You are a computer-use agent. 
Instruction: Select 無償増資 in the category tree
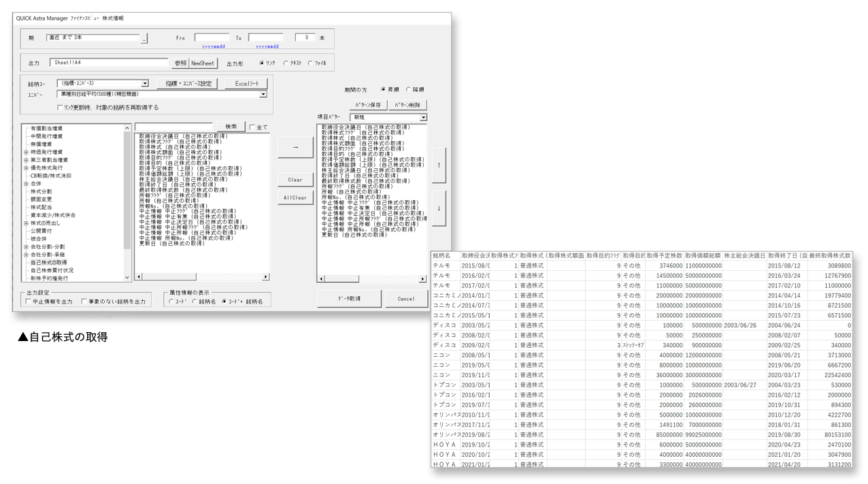click(41, 144)
